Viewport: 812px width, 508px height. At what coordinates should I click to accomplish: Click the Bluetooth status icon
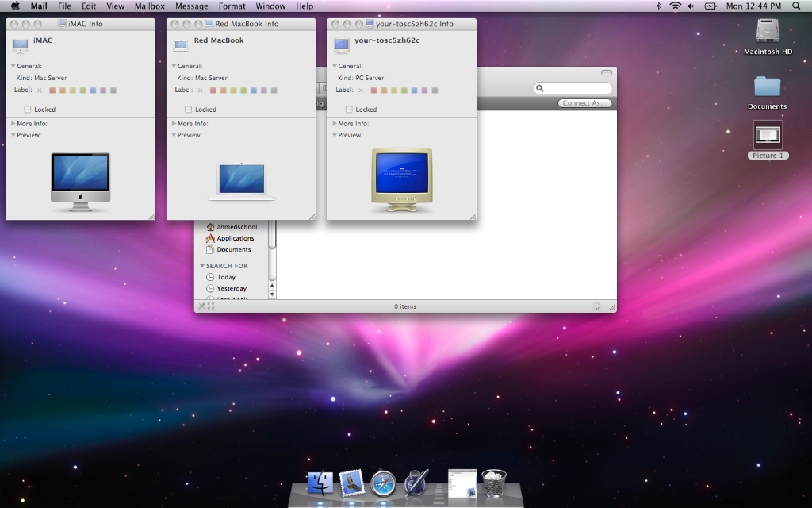[659, 6]
